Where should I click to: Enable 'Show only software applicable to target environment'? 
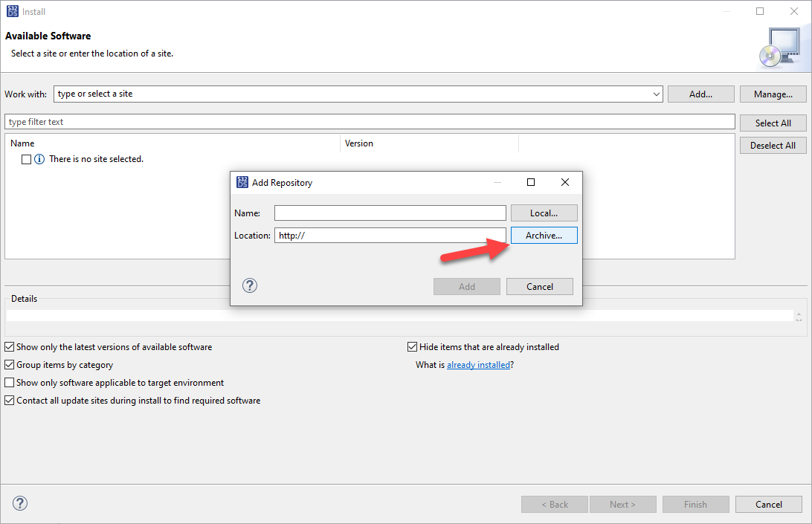click(9, 382)
